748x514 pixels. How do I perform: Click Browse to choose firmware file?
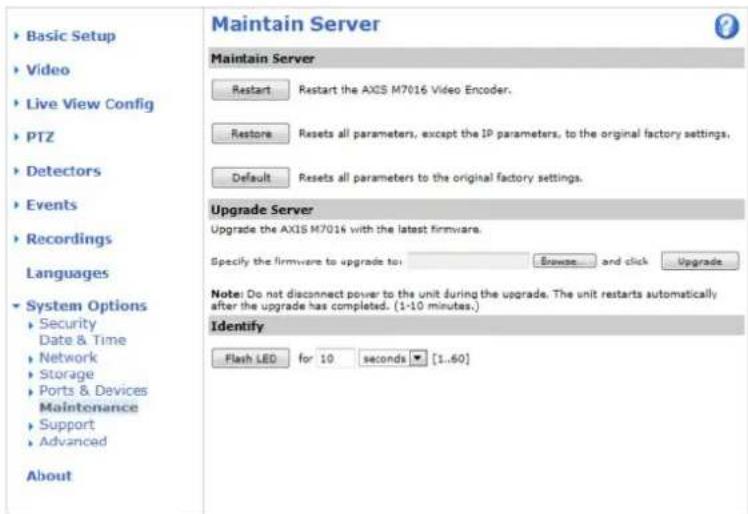pos(564,261)
